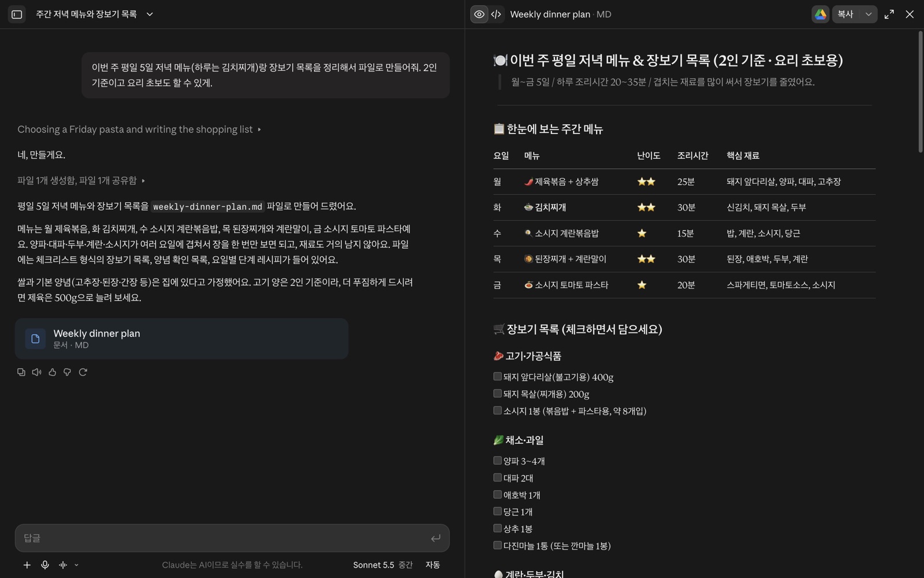
Task: Click the 제육볶음 + 상추쌈 menu cell
Action: click(x=561, y=181)
